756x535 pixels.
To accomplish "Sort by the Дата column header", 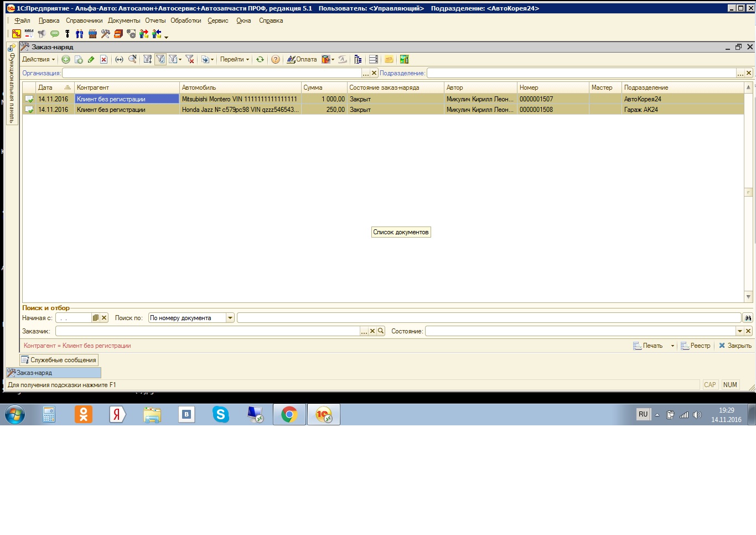I will [55, 88].
